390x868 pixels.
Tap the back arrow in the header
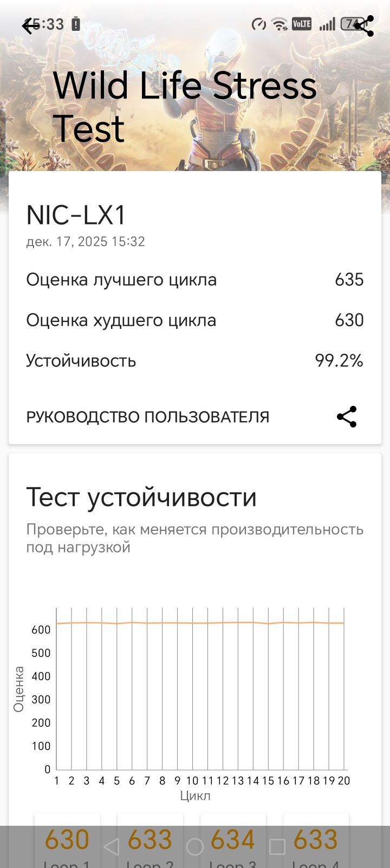point(30,25)
